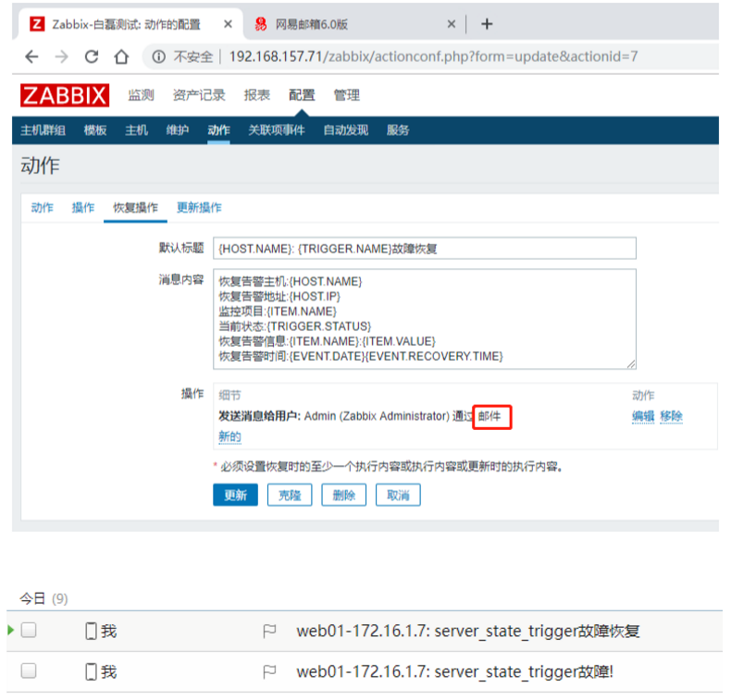Switch to the 更新操作 form tab

(x=199, y=208)
